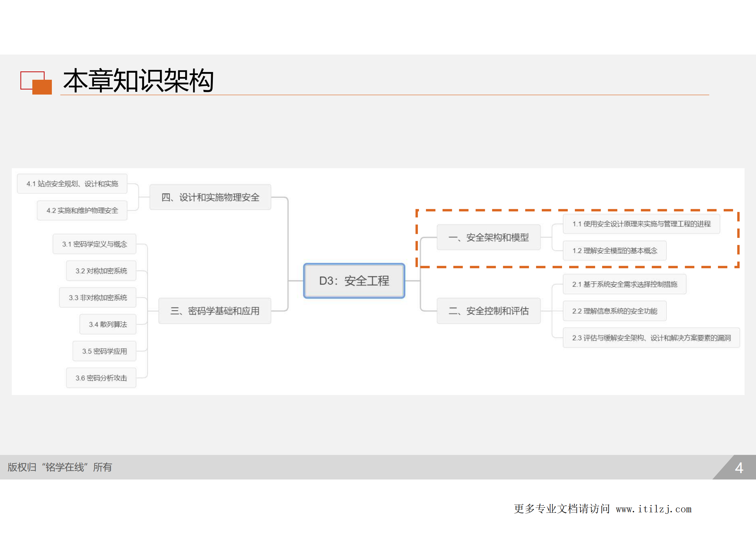Click the 3.1 密码学定义与概念 node
Screen dimensions: 756x534
point(94,244)
